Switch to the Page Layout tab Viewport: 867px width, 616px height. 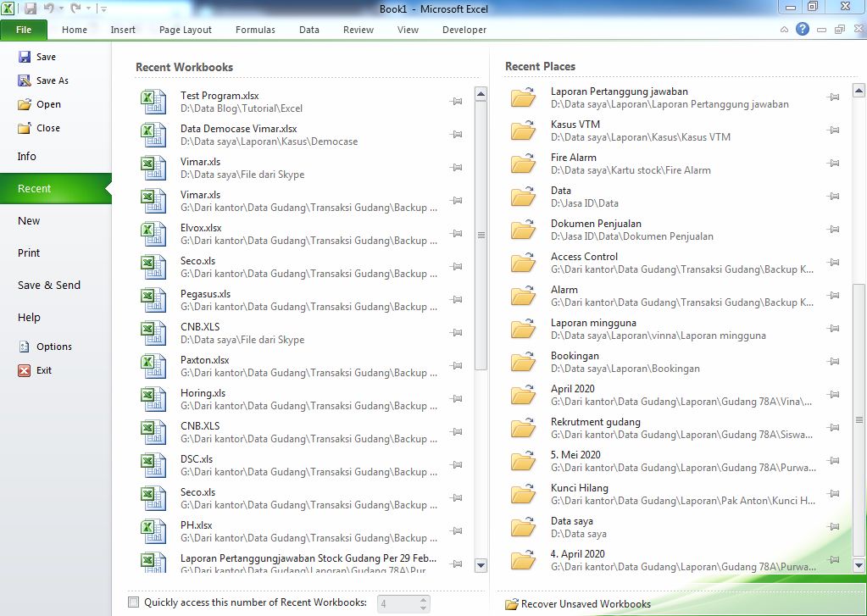click(x=186, y=30)
